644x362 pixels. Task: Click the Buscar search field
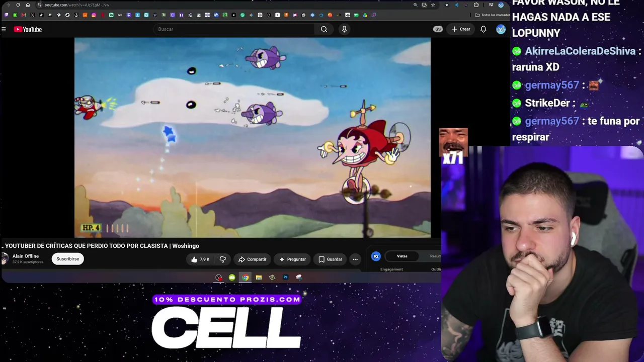(x=234, y=29)
